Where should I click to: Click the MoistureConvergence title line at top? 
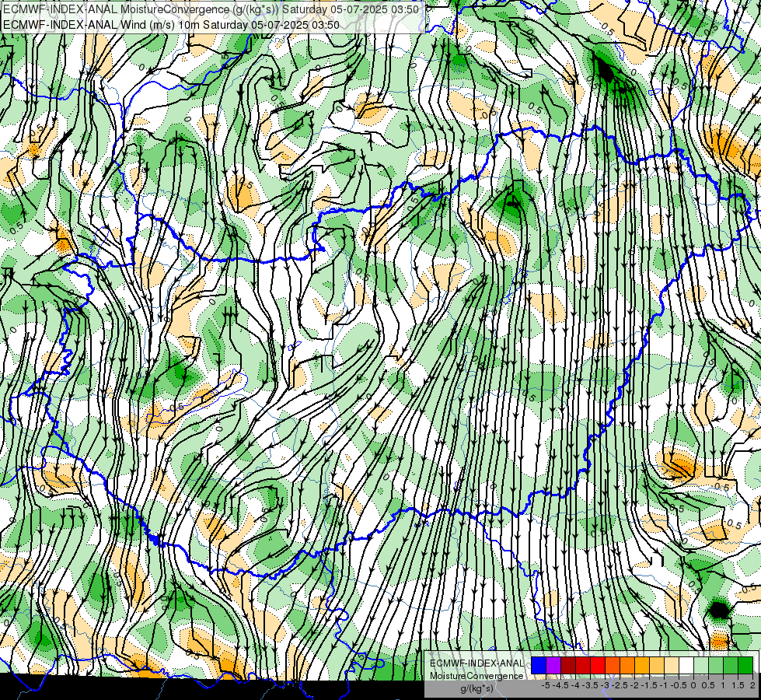[211, 9]
